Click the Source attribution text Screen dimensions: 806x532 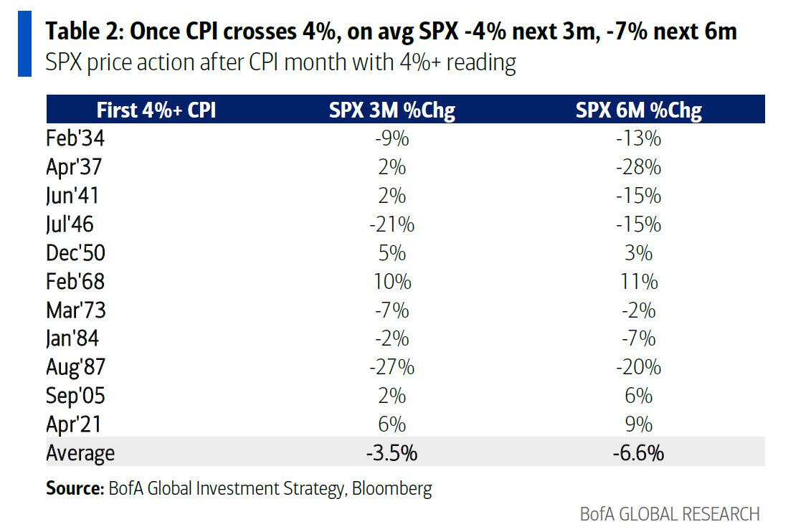pos(239,488)
